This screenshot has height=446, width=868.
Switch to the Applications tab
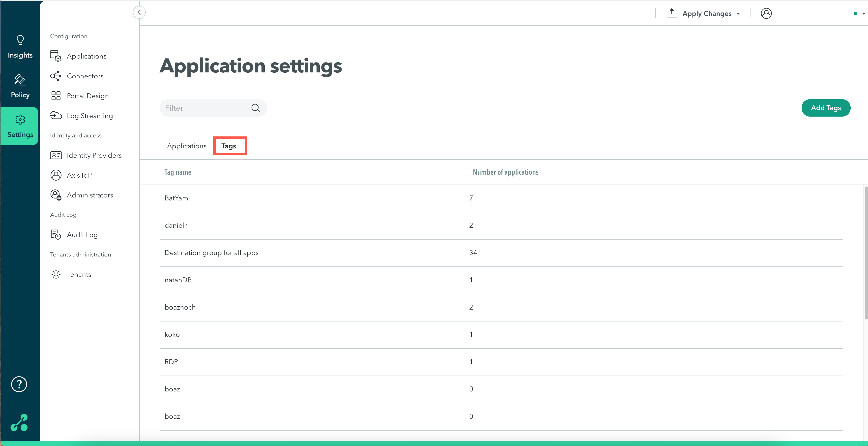pos(187,146)
